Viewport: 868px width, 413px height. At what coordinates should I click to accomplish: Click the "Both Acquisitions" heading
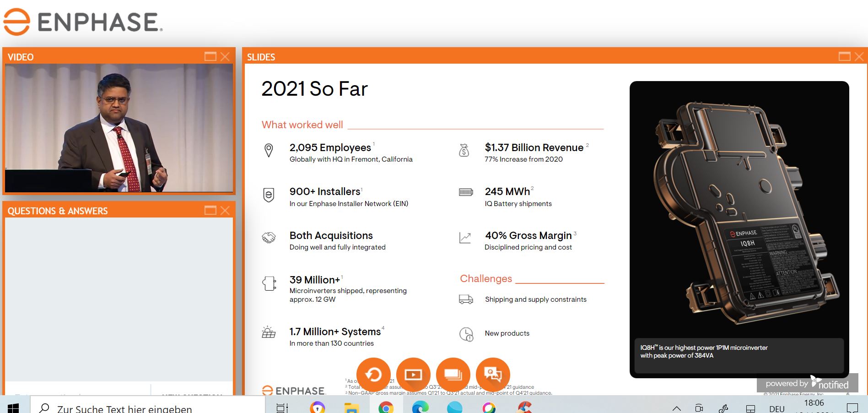click(x=331, y=235)
